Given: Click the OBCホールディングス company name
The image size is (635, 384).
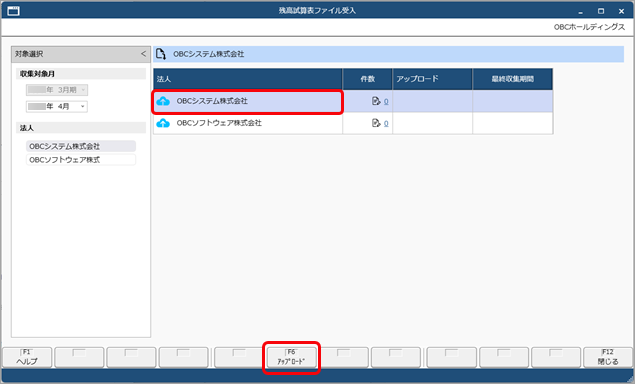Looking at the screenshot, I should tap(589, 27).
